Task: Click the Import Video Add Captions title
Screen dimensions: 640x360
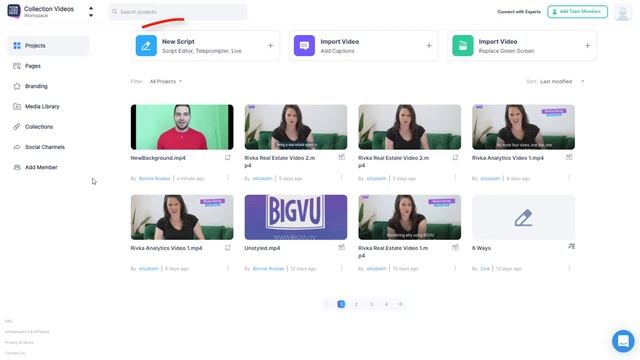Action: tap(340, 42)
